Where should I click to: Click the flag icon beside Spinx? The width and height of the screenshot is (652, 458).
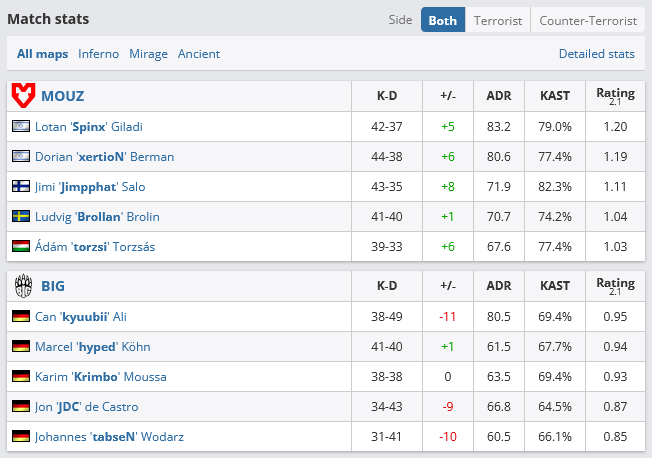[x=20, y=127]
